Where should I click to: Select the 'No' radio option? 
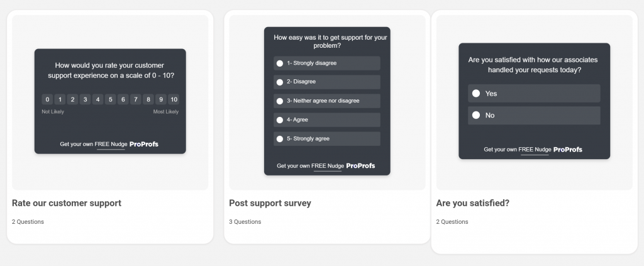click(476, 116)
